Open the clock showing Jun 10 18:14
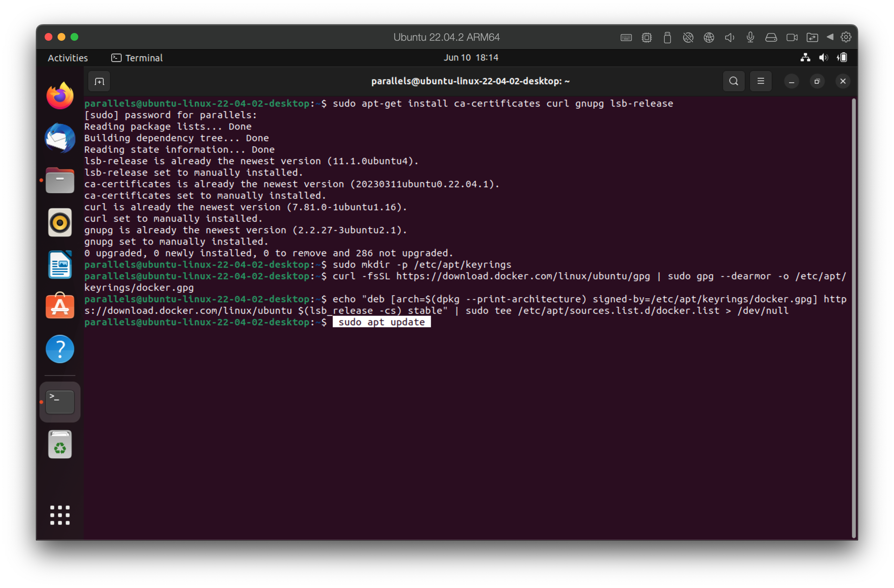The width and height of the screenshot is (894, 588). point(471,58)
